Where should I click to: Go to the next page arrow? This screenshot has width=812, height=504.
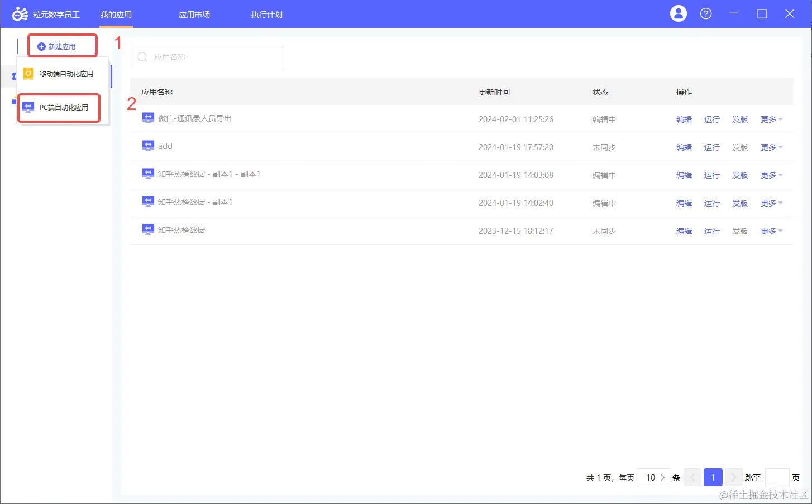[x=734, y=477]
